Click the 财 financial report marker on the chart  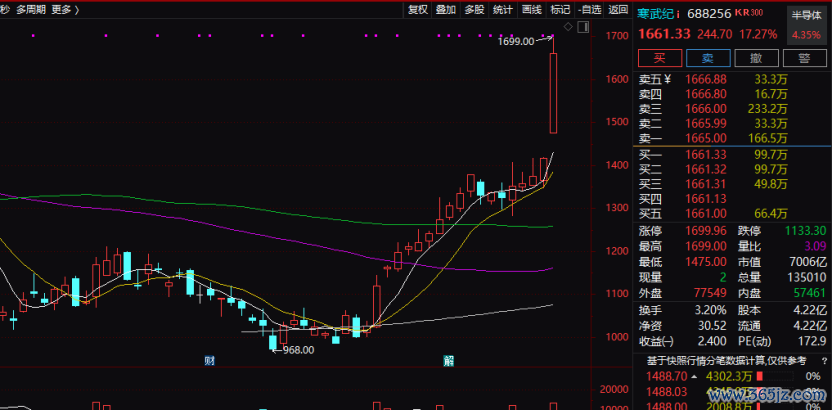pos(210,361)
